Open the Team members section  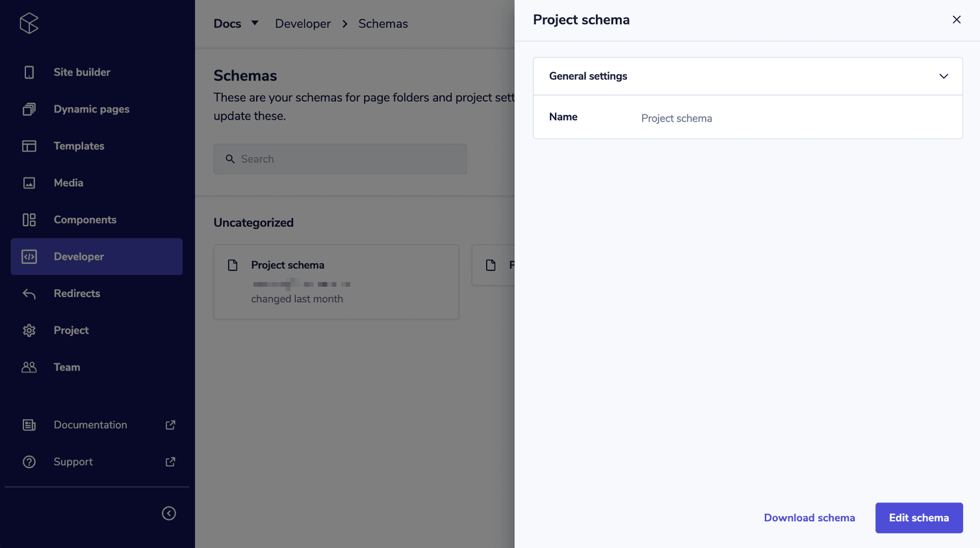[x=67, y=367]
